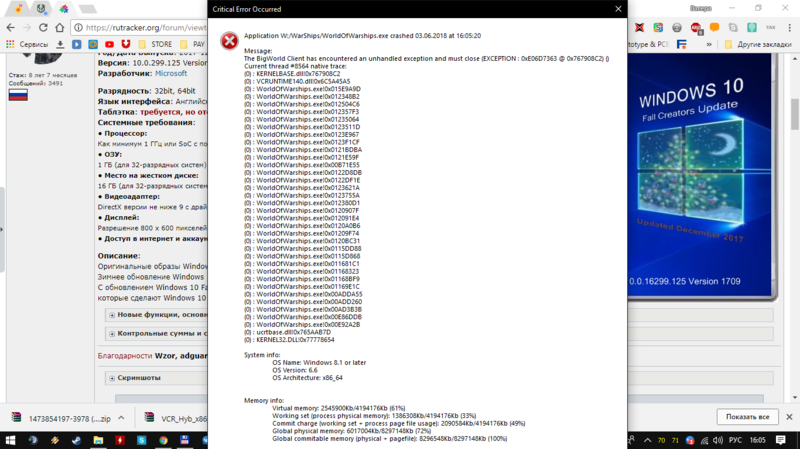The width and height of the screenshot is (800, 449).
Task: Open the download arrow bookmark in bookmarks bar
Action: 60,44
